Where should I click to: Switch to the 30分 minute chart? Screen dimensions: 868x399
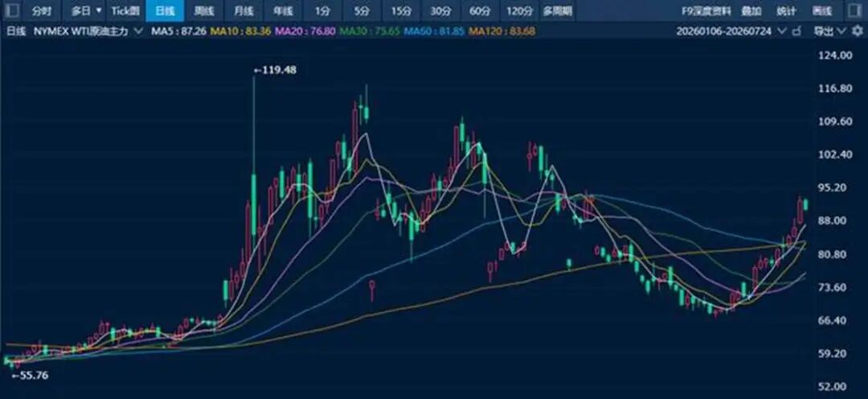tap(440, 10)
